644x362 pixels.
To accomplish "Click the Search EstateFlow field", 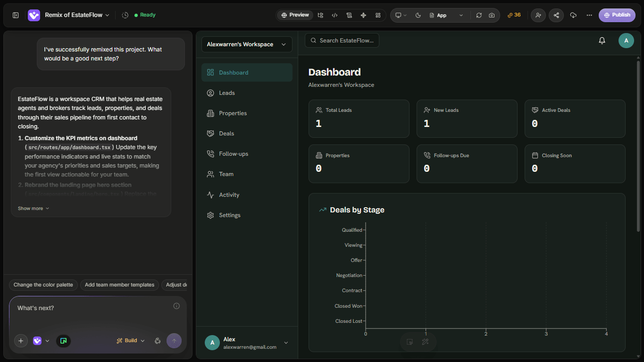I will click(x=342, y=41).
